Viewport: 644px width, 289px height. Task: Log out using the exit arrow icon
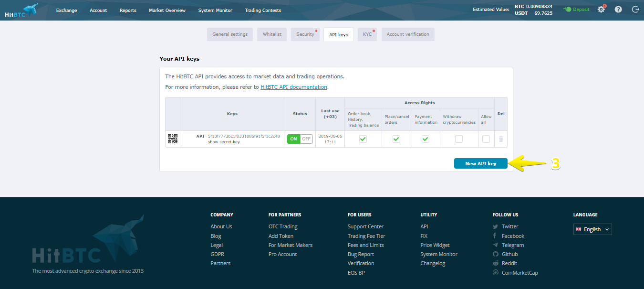[x=635, y=9]
